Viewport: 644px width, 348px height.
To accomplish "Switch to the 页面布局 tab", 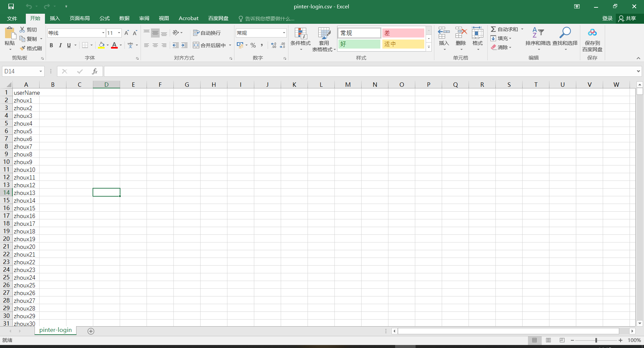I will [x=79, y=18].
